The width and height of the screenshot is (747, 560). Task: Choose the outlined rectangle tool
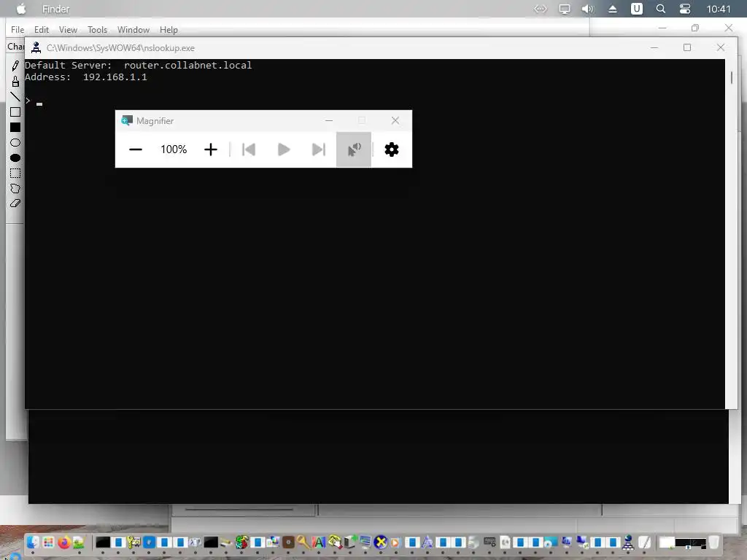[x=15, y=112]
